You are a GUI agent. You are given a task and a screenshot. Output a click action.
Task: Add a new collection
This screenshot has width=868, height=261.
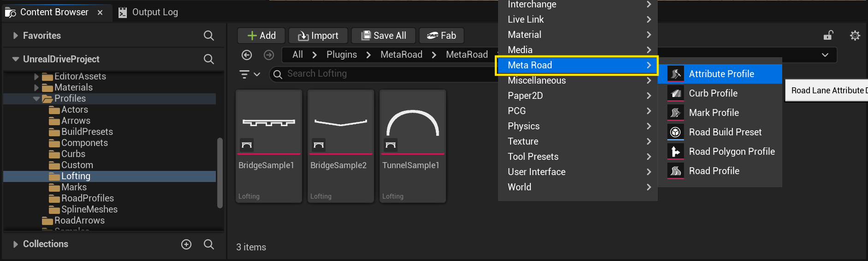(186, 244)
